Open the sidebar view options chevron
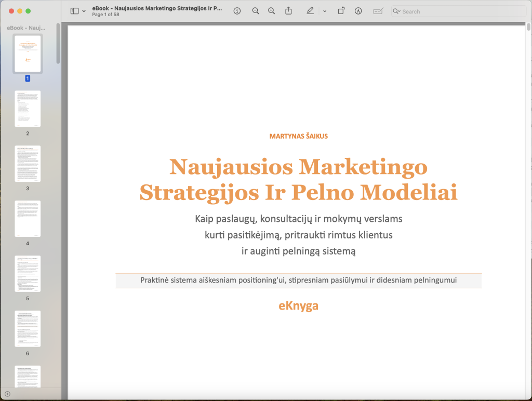The height and width of the screenshot is (401, 532). click(x=84, y=11)
